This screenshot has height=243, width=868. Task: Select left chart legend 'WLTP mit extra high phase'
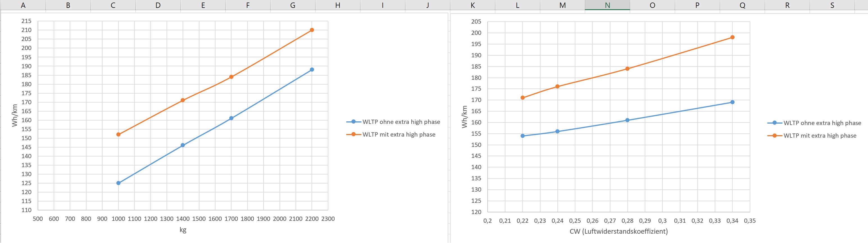click(391, 135)
